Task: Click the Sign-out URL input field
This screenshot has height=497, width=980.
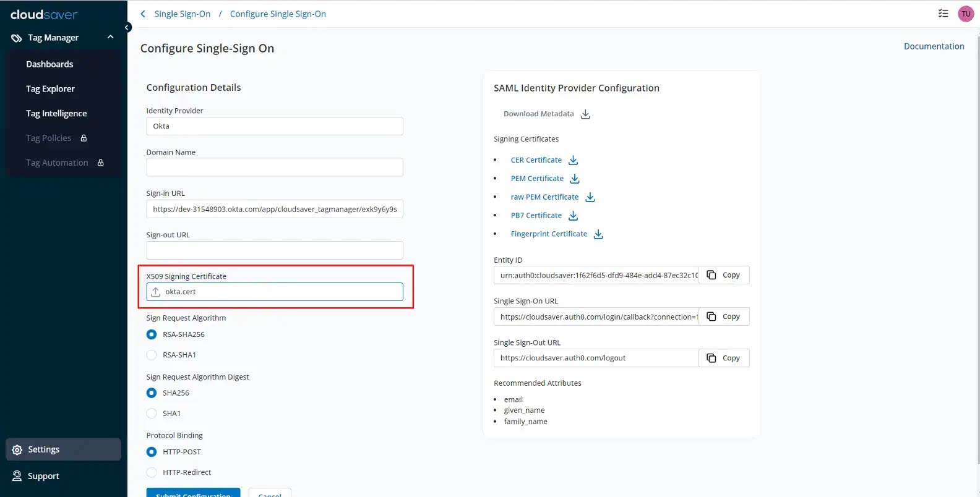Action: pyautogui.click(x=274, y=250)
